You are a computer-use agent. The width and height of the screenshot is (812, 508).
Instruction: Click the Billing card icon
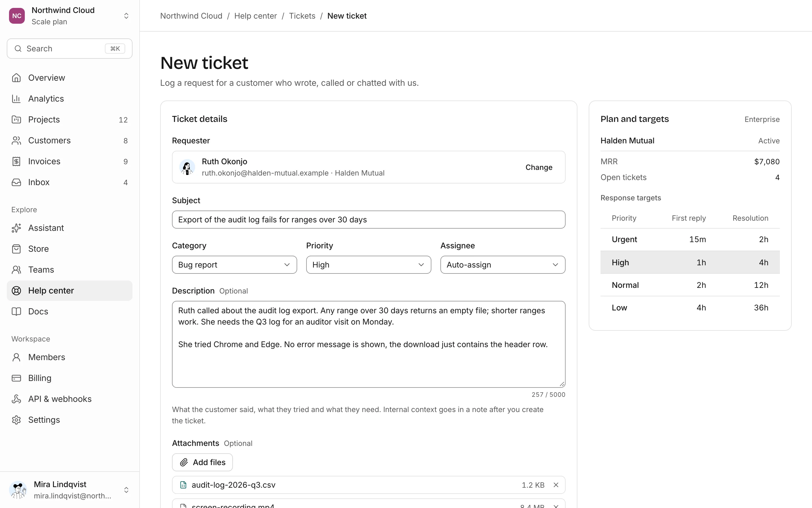pos(16,378)
